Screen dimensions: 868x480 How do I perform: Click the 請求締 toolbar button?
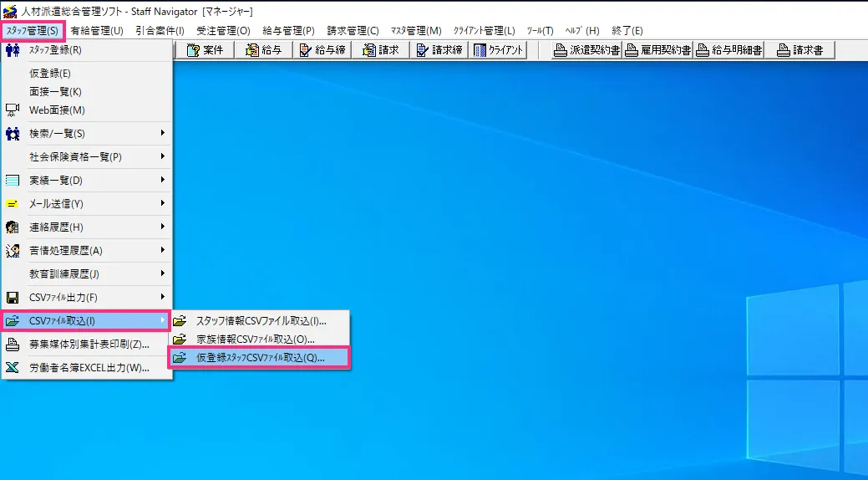pos(439,50)
